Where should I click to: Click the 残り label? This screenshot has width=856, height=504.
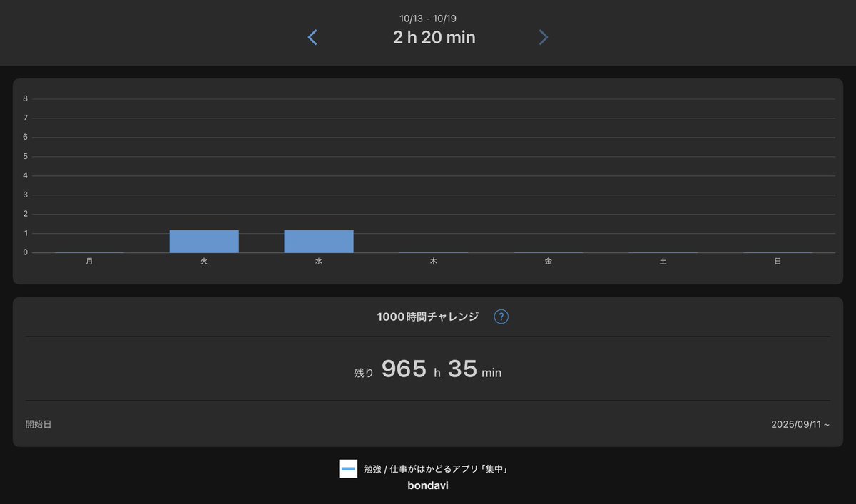coord(364,373)
